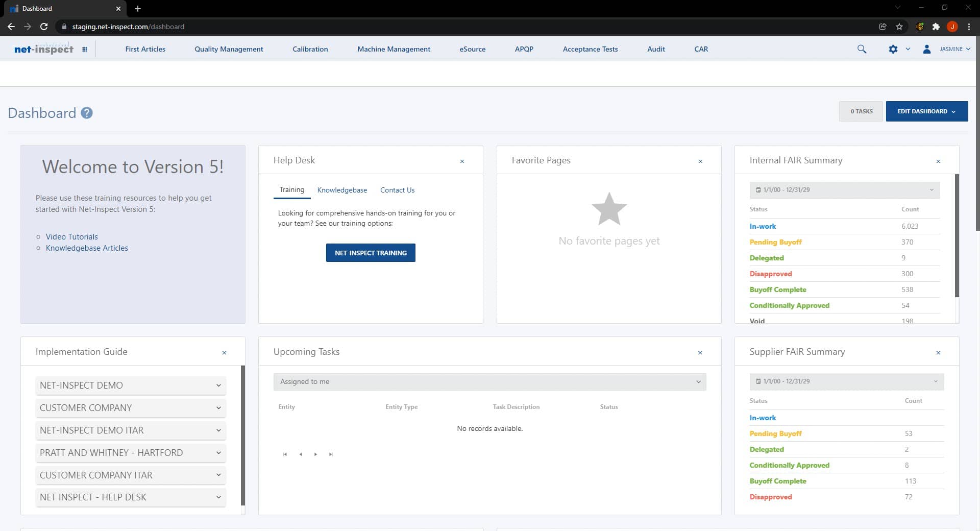The width and height of the screenshot is (980, 531).
Task: Click the NET-INSPECT TRAINING button
Action: 371,252
